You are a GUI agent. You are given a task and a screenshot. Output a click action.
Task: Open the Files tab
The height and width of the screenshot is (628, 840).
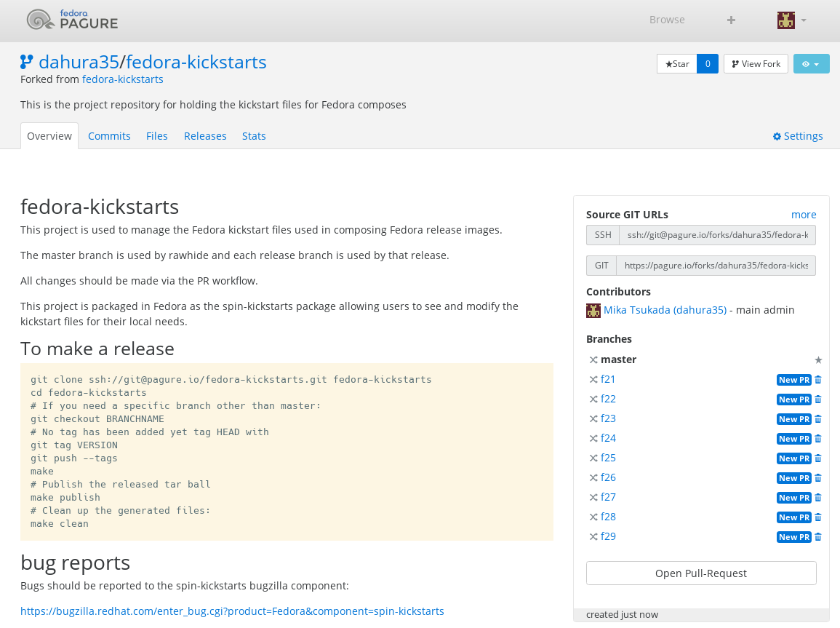(x=157, y=136)
